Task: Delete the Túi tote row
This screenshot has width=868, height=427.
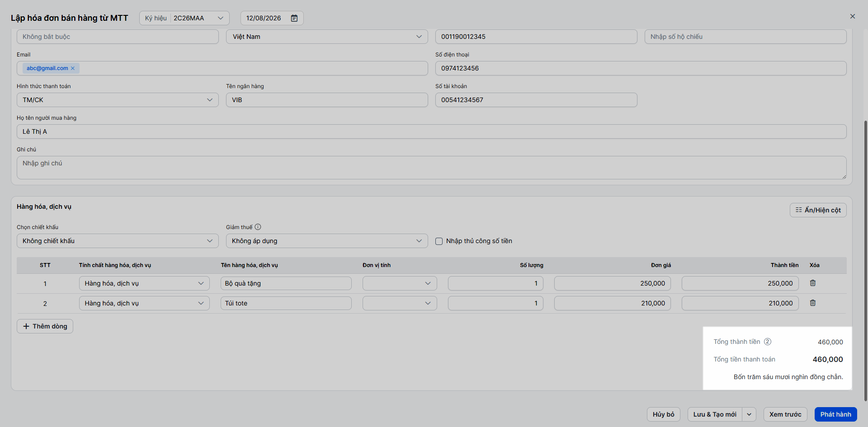Action: click(x=813, y=303)
